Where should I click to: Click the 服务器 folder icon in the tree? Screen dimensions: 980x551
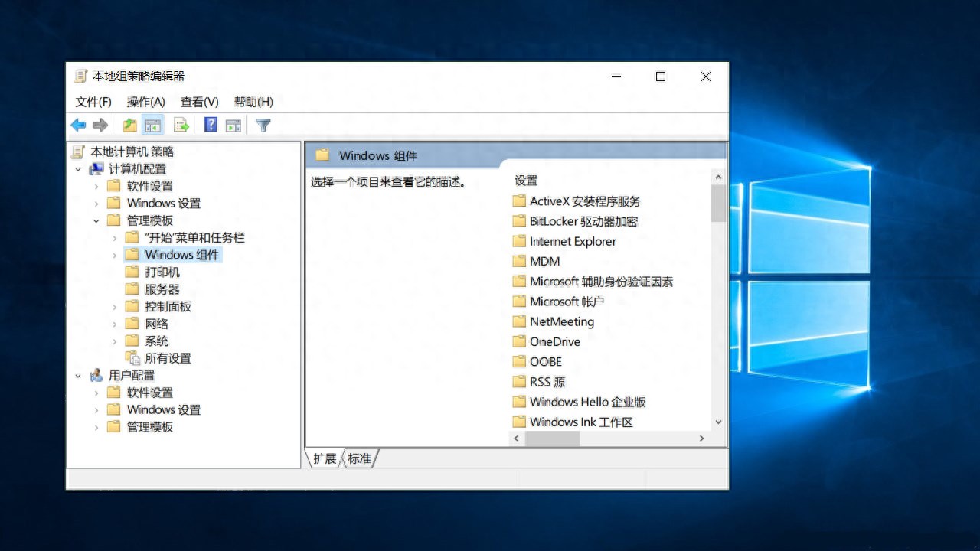(132, 289)
